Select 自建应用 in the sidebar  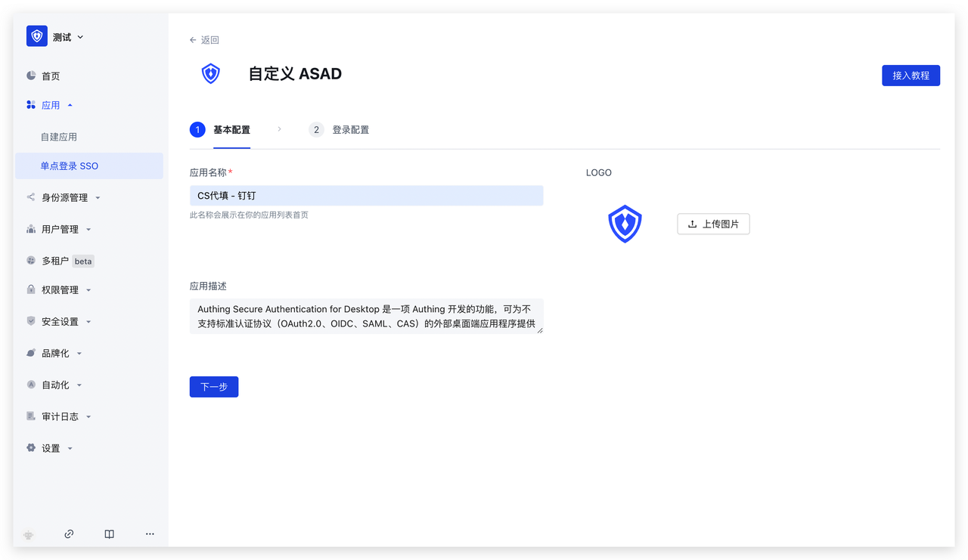(x=59, y=137)
